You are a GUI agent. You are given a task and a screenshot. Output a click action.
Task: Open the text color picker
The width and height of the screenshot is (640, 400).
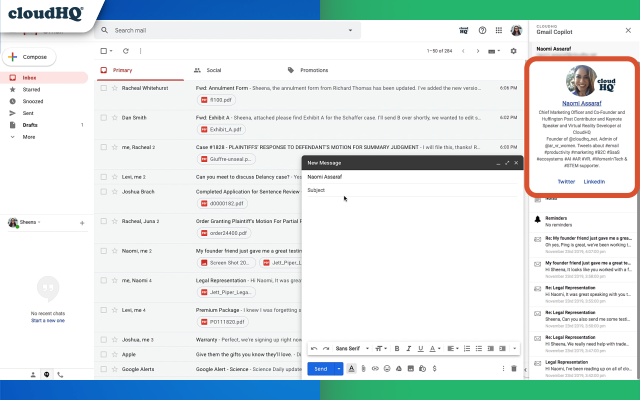coord(435,349)
